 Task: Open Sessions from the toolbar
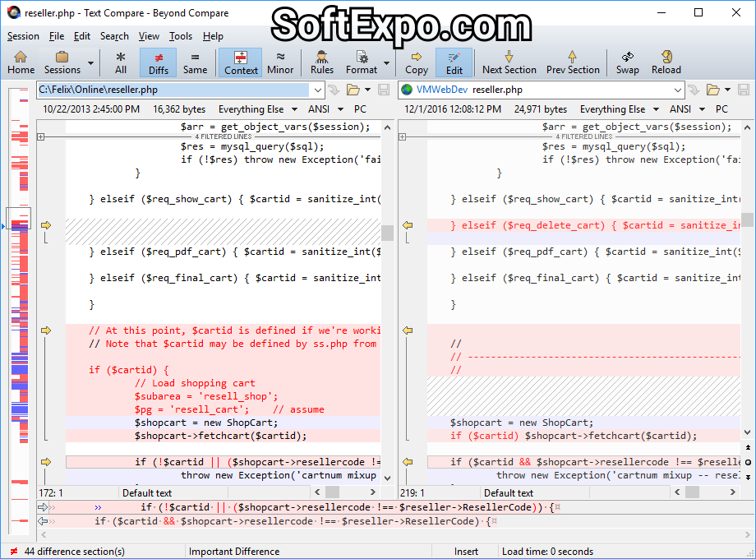point(62,62)
